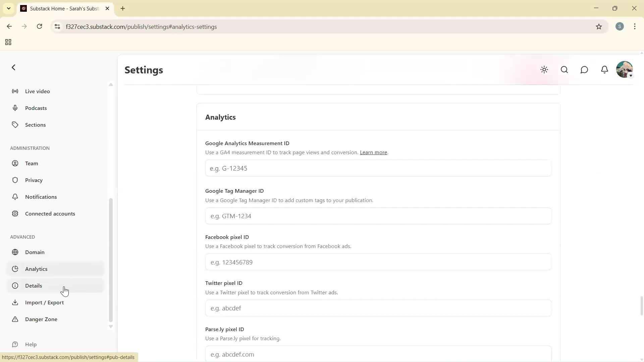Open Import / Export settings

point(44,302)
